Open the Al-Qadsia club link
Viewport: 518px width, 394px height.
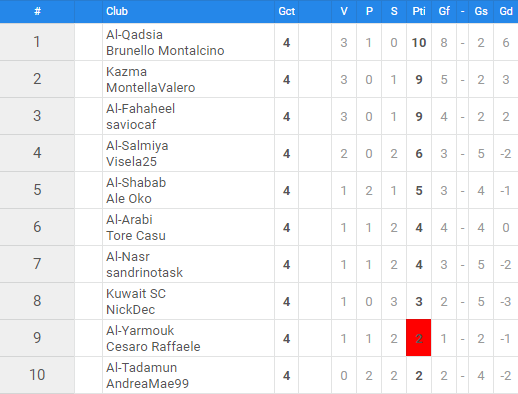134,35
